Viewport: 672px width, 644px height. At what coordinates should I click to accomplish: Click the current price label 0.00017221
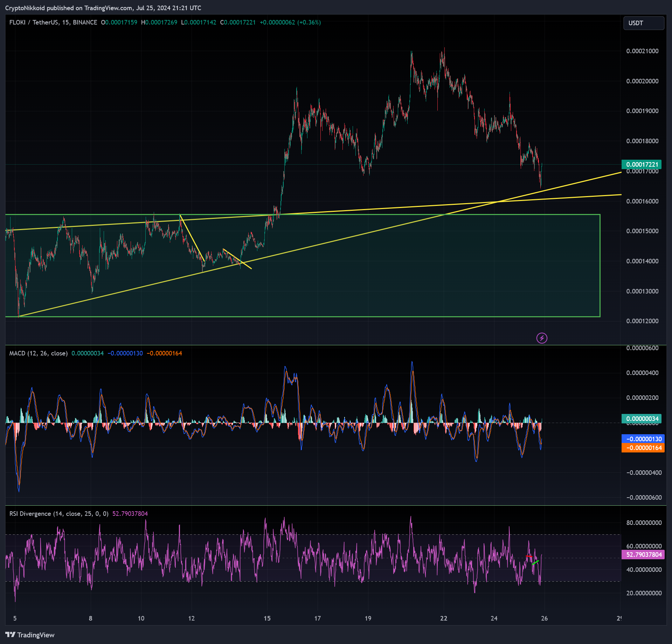[642, 165]
